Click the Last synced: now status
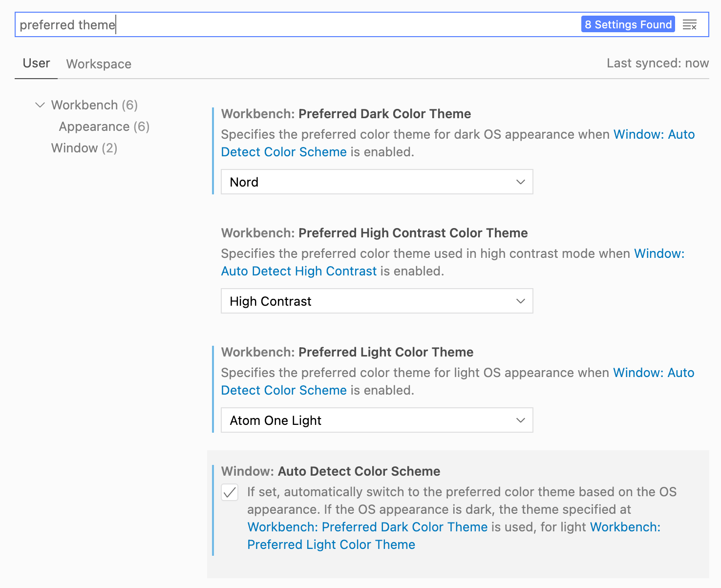The image size is (721, 588). click(657, 63)
